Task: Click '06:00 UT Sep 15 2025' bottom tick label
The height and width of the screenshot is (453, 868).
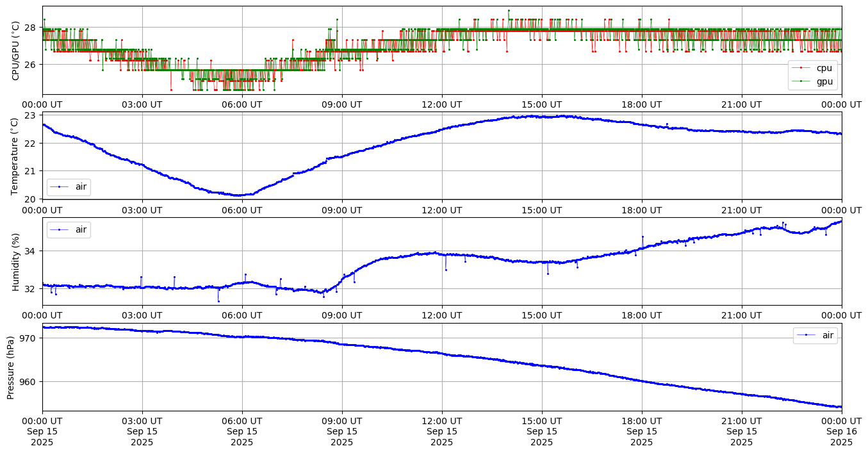Action: pyautogui.click(x=242, y=432)
